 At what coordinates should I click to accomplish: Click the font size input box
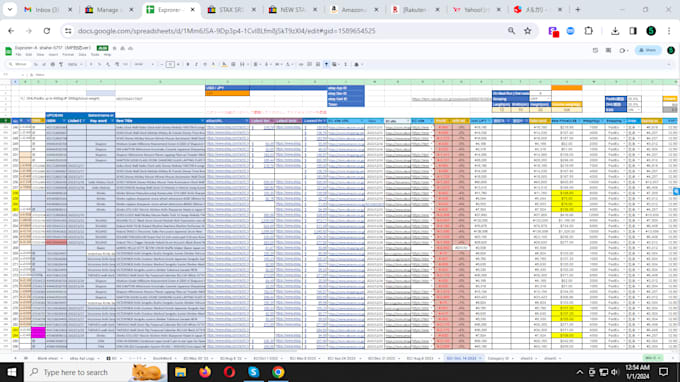tap(170, 64)
